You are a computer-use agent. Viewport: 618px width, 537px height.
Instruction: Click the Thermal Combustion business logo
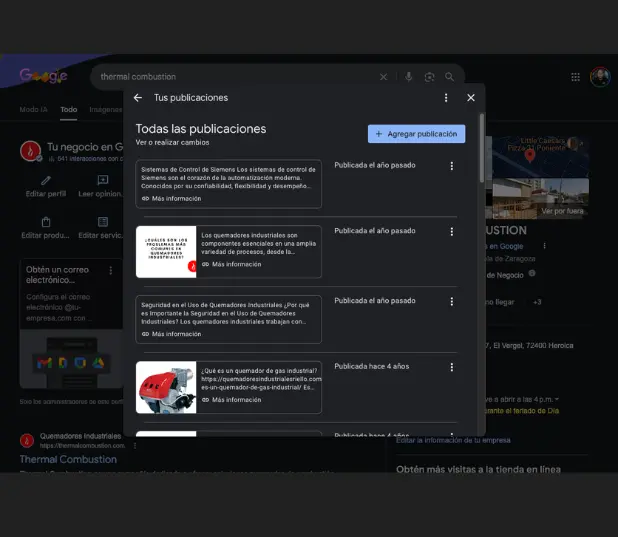click(31, 151)
